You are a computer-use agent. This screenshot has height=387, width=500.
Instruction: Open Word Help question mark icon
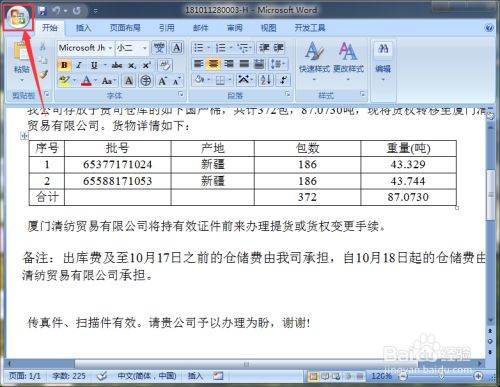[x=489, y=28]
